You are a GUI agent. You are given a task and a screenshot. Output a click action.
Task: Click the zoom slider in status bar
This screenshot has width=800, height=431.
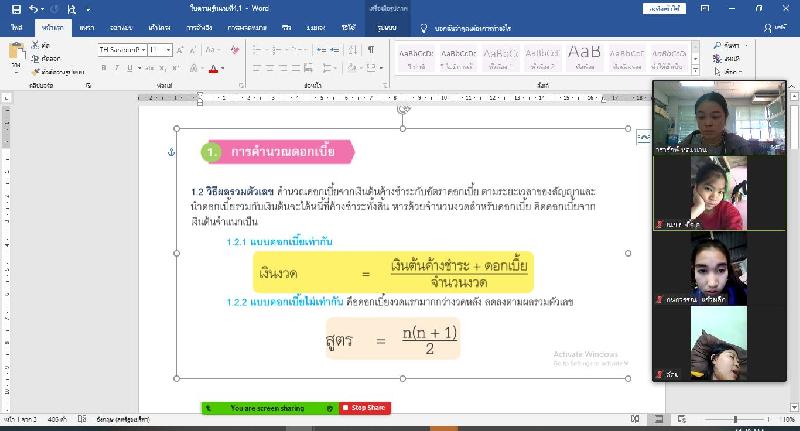[x=735, y=419]
